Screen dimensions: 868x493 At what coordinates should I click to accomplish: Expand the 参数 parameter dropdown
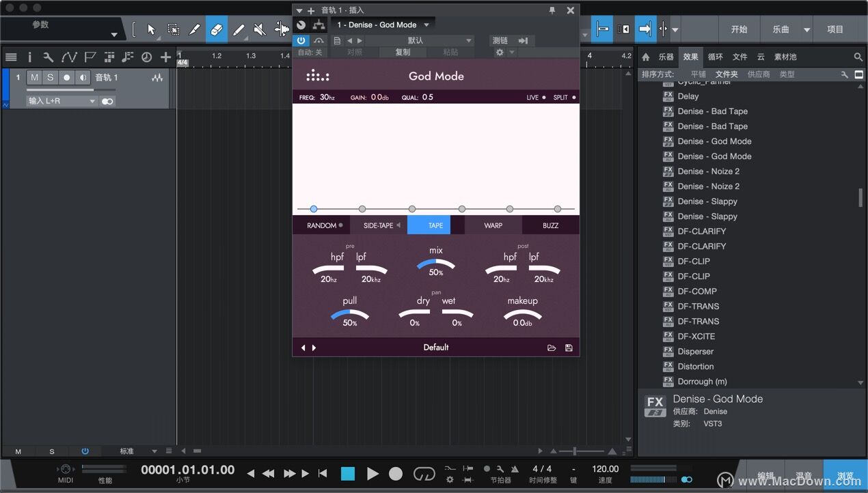click(x=114, y=34)
